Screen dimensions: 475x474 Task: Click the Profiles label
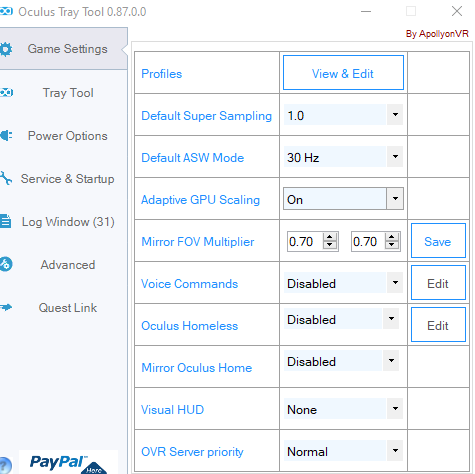(x=162, y=74)
